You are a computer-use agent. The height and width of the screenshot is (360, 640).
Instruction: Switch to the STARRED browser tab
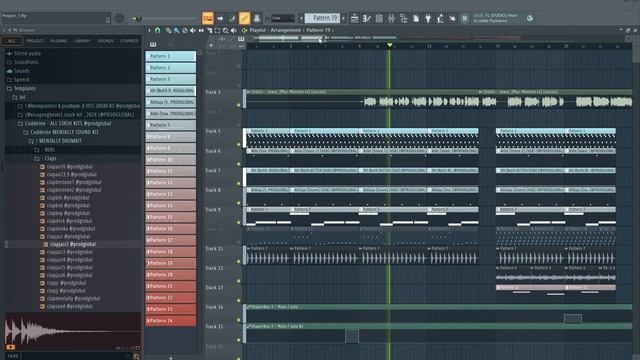tap(129, 41)
